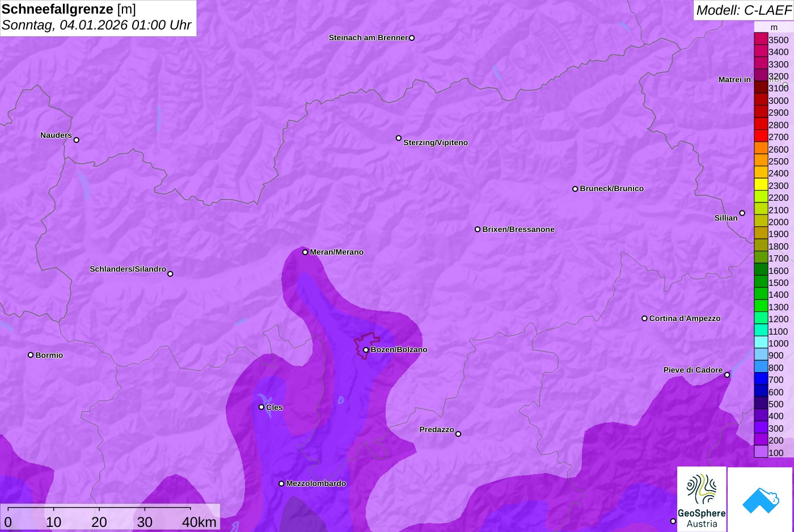Select the Bozen/Bolzano marker dot

(366, 350)
